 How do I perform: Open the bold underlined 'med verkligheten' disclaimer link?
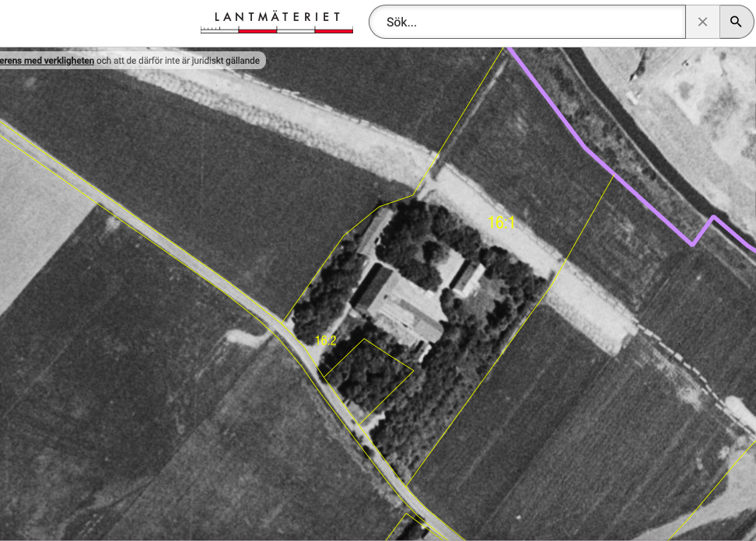47,61
